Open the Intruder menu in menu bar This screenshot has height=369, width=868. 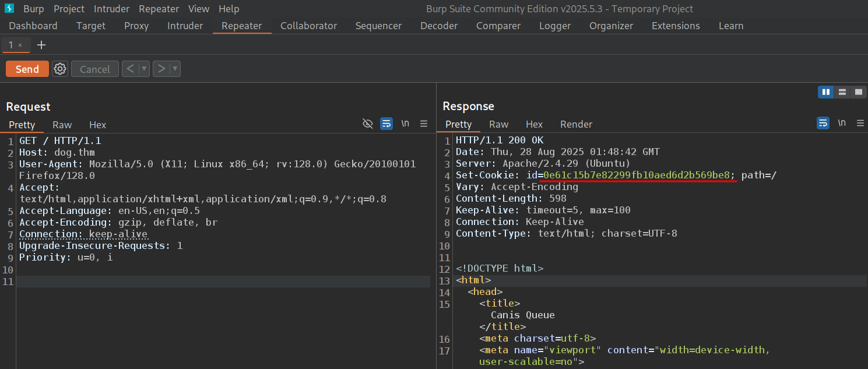(111, 9)
